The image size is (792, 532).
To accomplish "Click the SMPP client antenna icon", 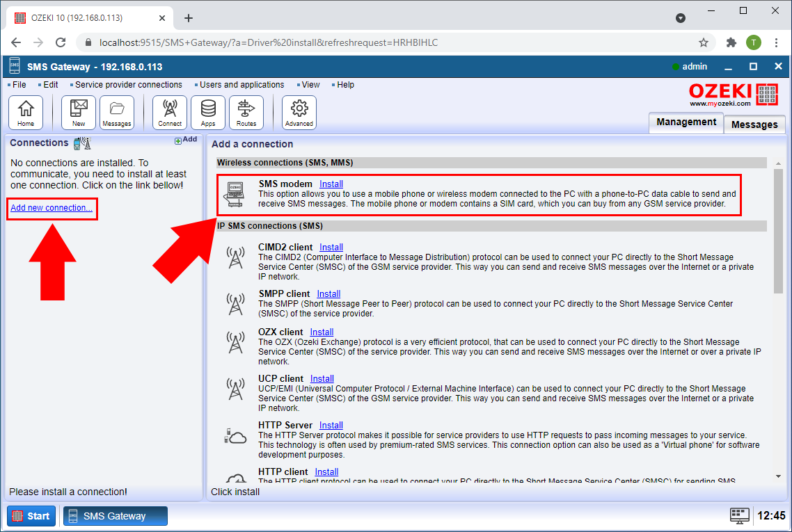I will click(235, 304).
